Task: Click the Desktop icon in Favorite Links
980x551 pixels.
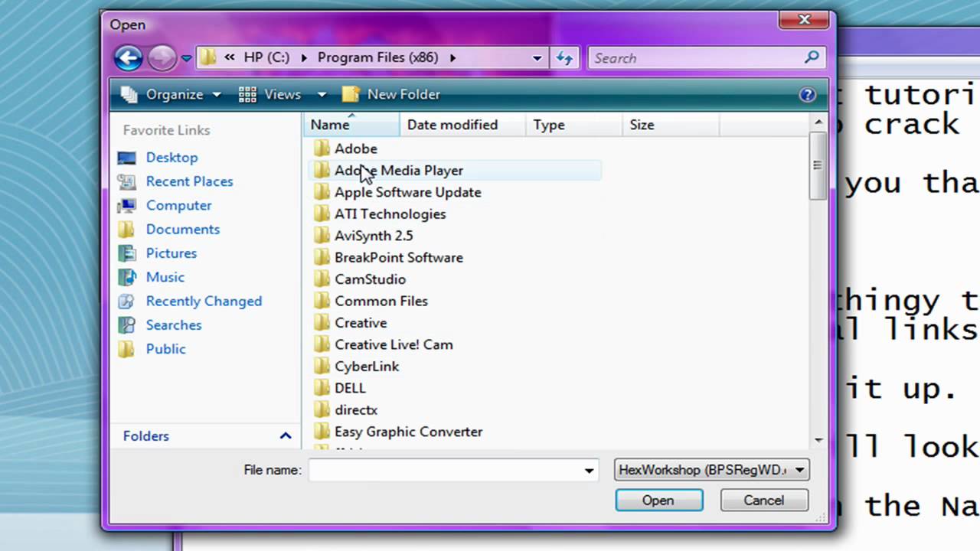Action: (126, 158)
